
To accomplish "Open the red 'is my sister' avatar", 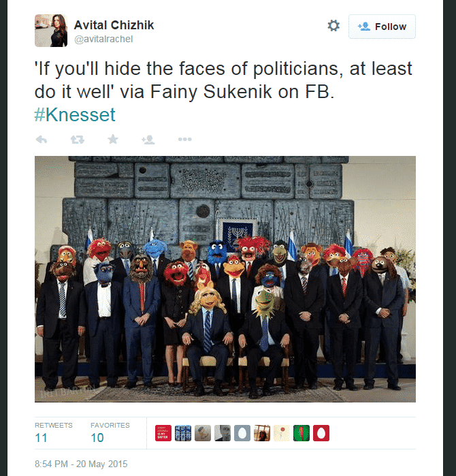I will click(163, 433).
